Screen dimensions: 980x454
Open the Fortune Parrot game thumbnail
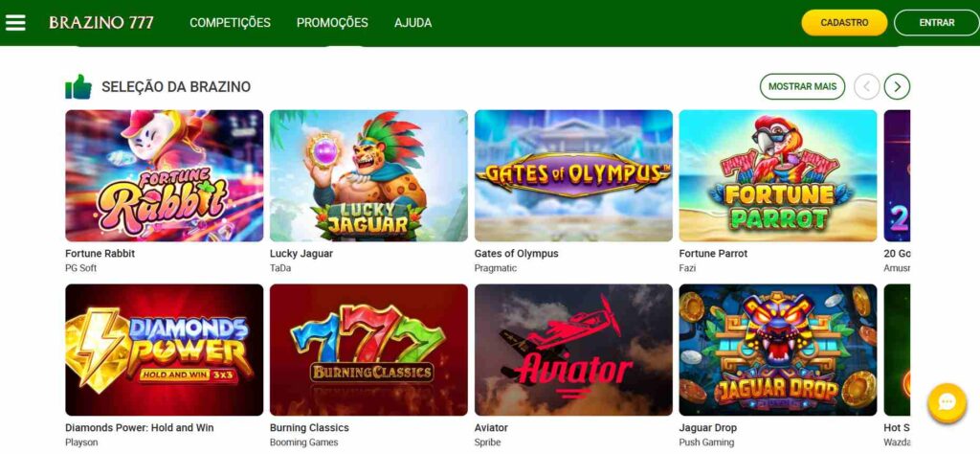point(778,175)
